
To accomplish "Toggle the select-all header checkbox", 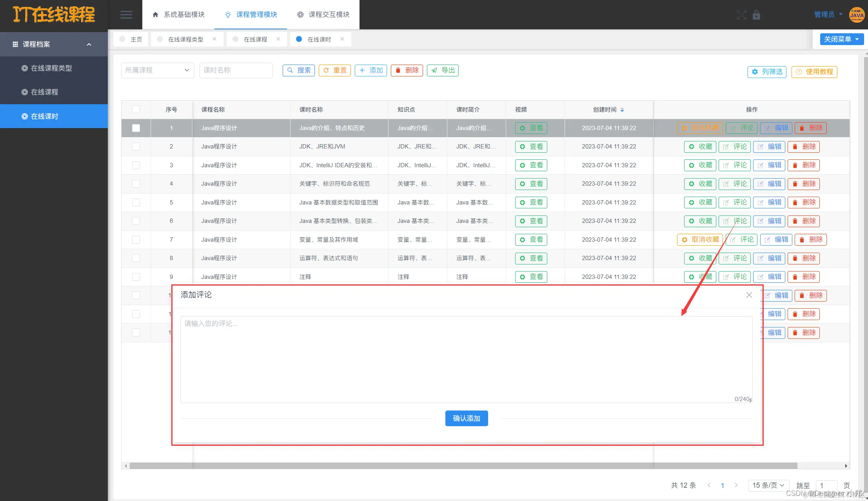I will 136,109.
